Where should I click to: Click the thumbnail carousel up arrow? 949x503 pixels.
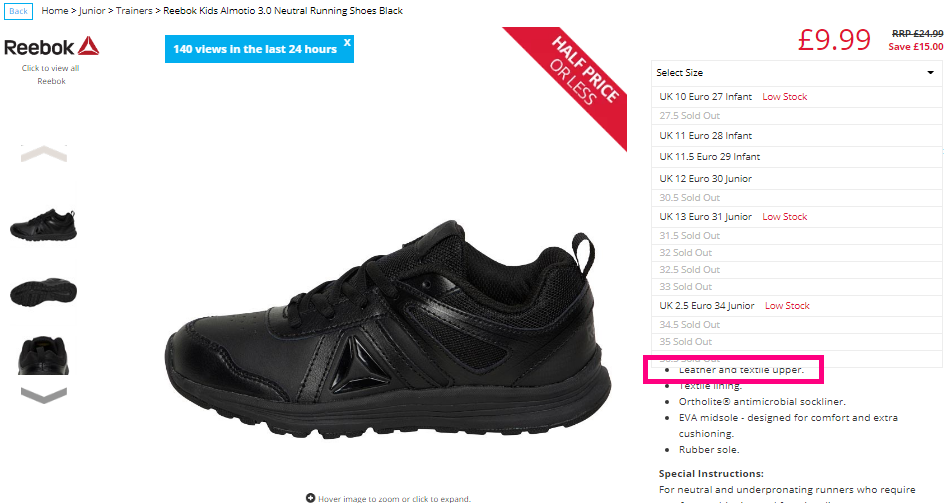point(44,154)
